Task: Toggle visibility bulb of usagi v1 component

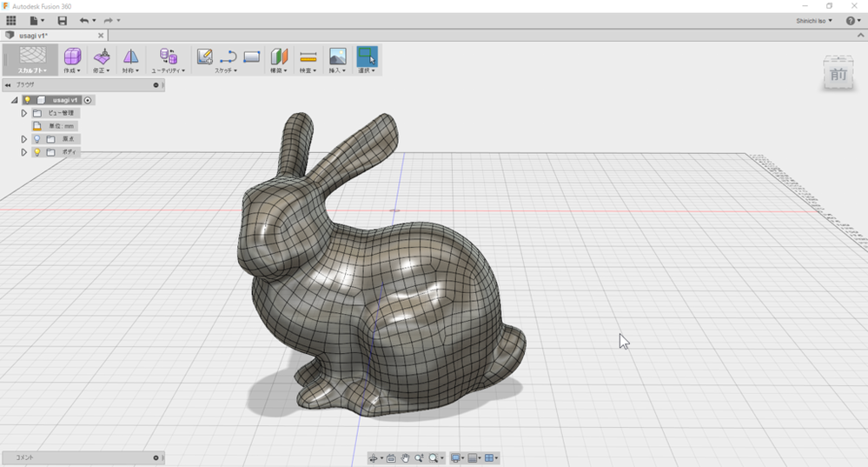Action: pos(27,100)
